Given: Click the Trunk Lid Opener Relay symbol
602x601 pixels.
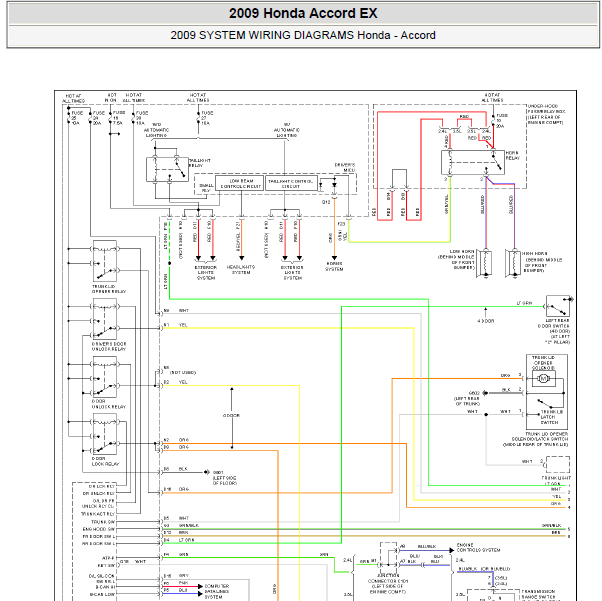Looking at the screenshot, I should [x=105, y=261].
